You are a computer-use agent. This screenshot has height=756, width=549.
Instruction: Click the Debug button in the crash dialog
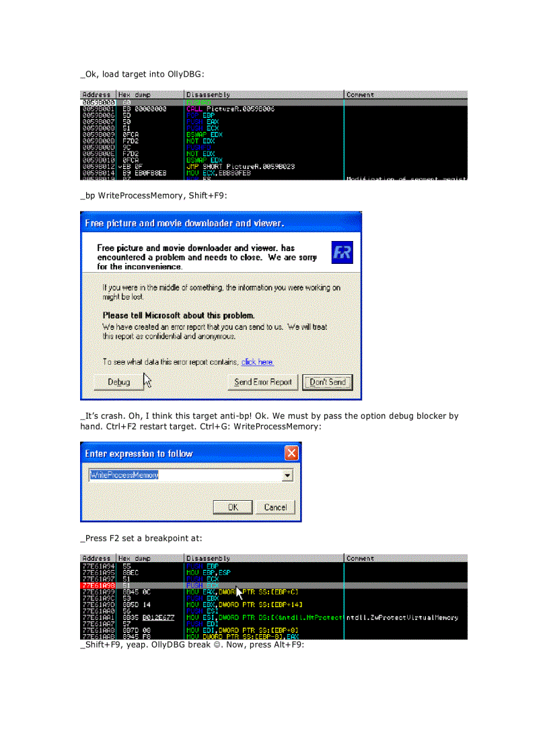[118, 382]
